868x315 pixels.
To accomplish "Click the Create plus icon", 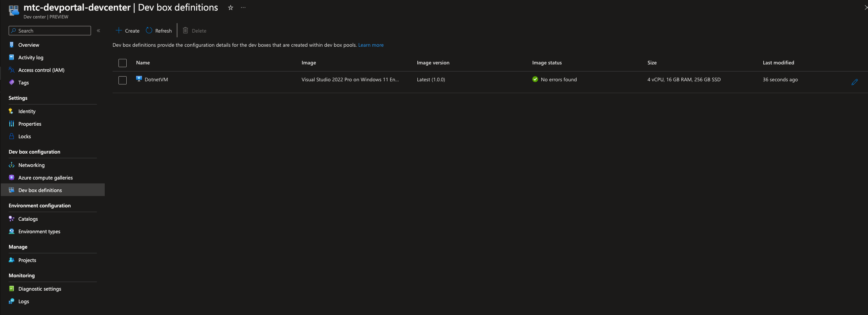I will click(x=119, y=31).
